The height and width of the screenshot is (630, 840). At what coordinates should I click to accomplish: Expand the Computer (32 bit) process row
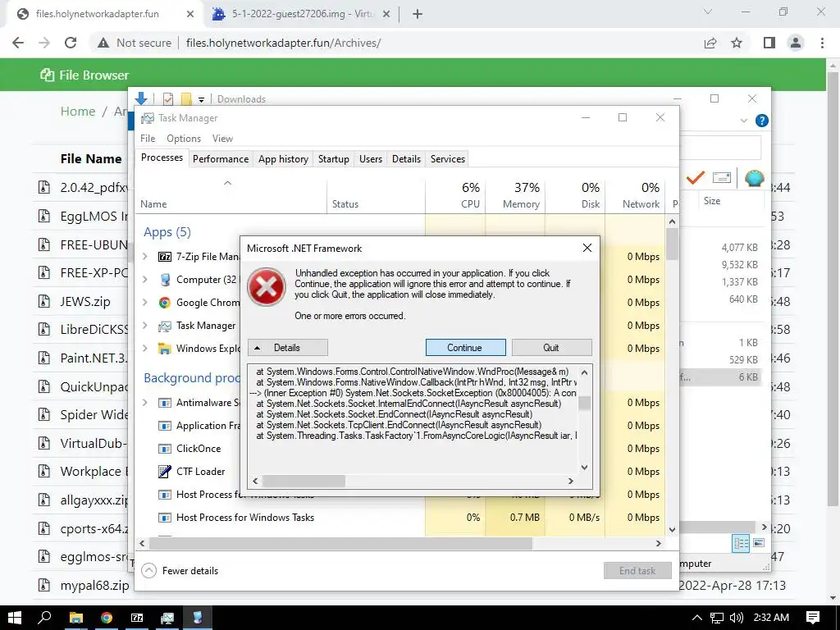144,279
